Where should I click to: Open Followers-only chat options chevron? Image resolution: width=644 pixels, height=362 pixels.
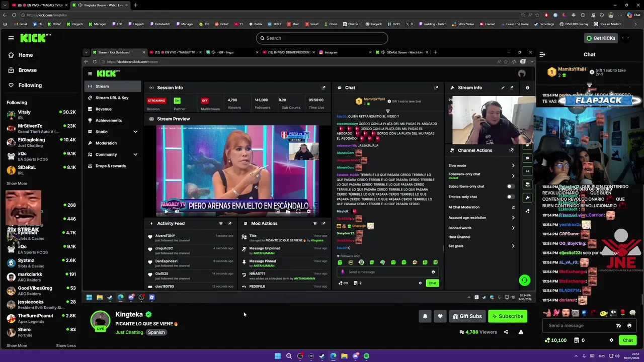513,175
